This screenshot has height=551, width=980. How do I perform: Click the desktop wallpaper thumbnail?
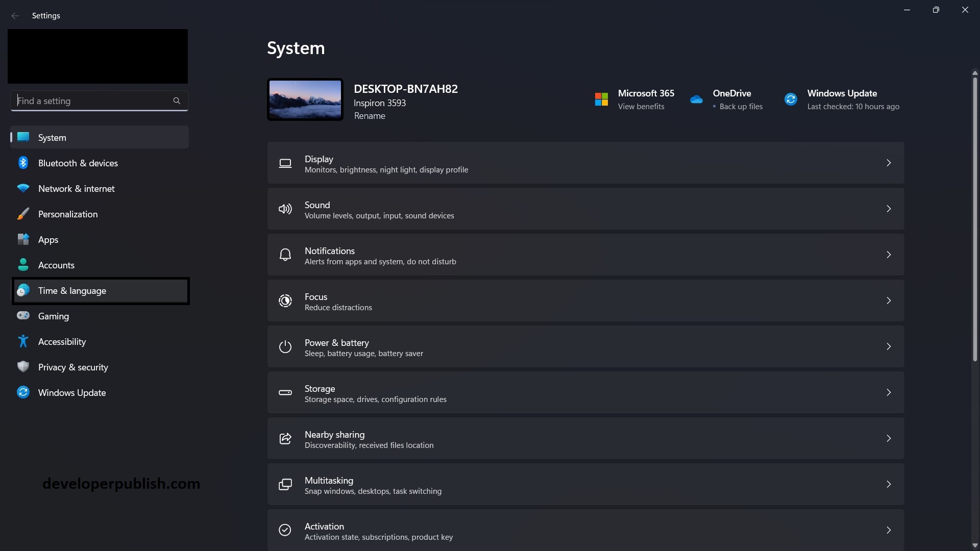(305, 99)
